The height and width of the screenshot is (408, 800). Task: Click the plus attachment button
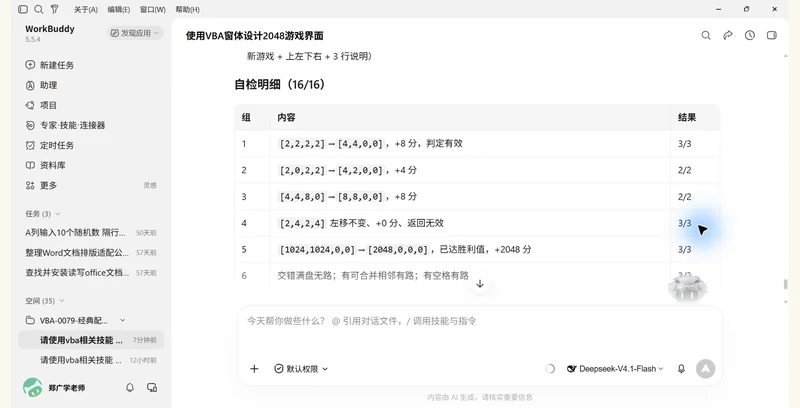(254, 369)
